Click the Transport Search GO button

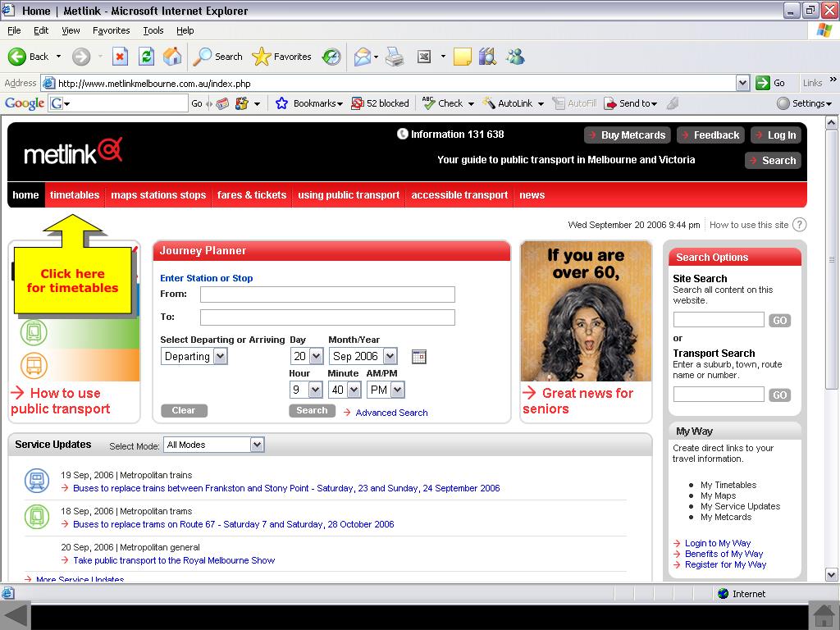pos(779,395)
